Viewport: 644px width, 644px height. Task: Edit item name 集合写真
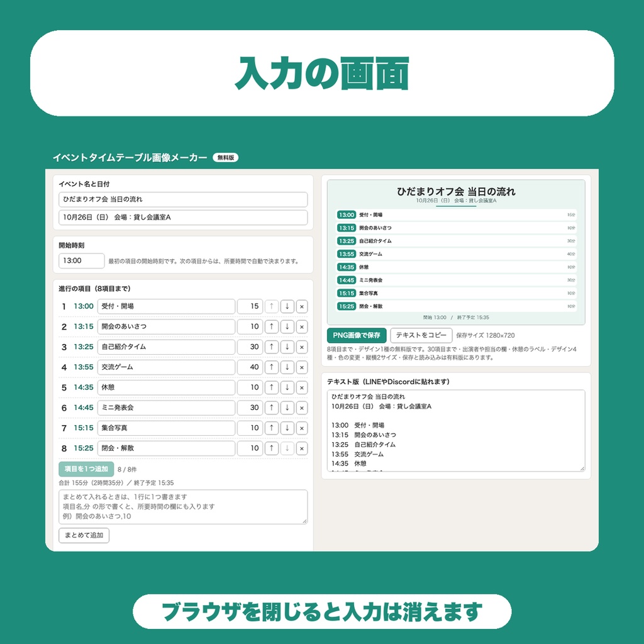[166, 428]
